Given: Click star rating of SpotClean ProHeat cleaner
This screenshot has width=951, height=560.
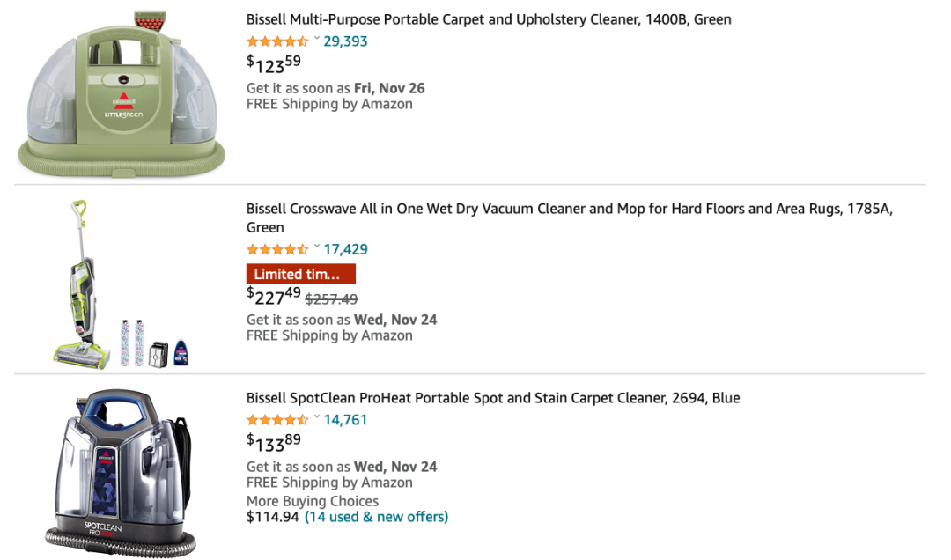Looking at the screenshot, I should coord(277,420).
